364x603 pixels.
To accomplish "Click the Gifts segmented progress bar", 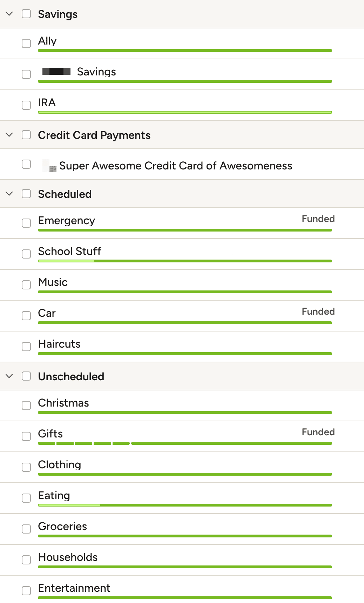I will [x=185, y=443].
